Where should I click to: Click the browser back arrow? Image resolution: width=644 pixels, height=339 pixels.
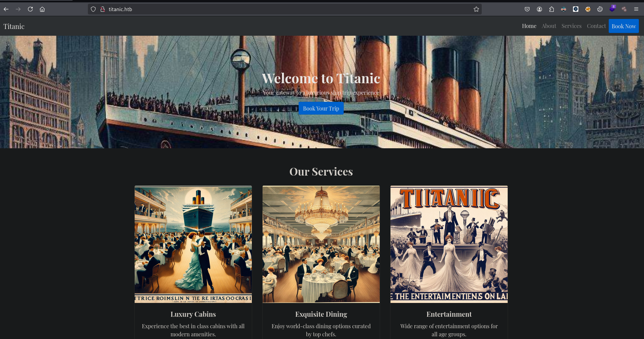(x=6, y=9)
